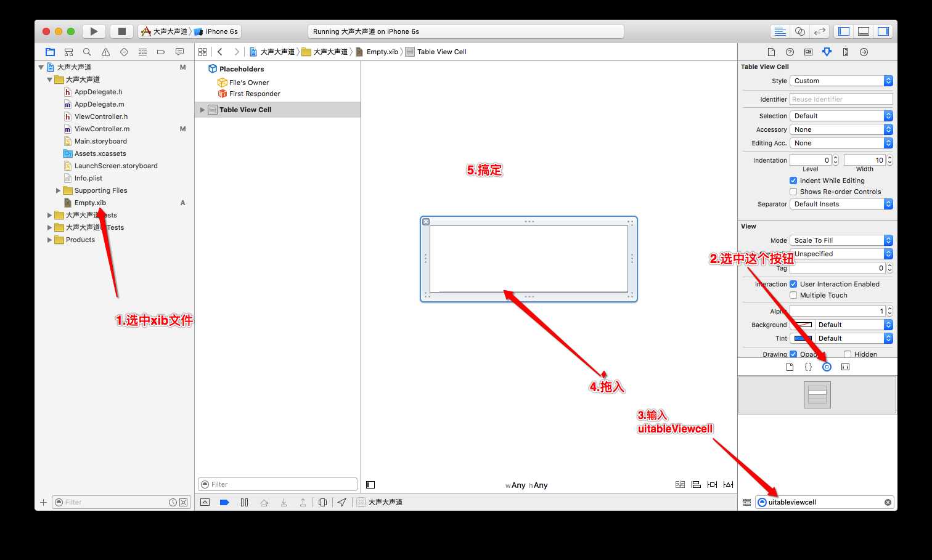Show the Media library
The height and width of the screenshot is (560, 932).
coord(845,367)
